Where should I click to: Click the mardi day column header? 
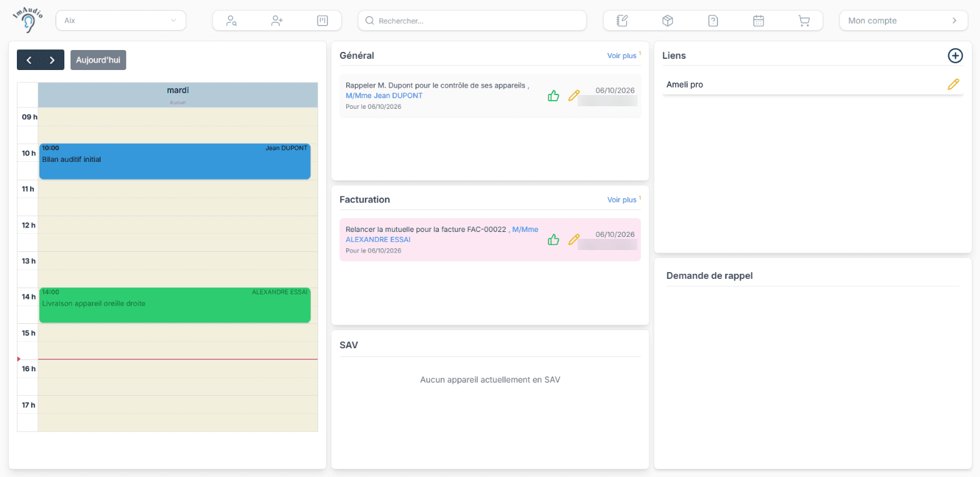(x=178, y=94)
